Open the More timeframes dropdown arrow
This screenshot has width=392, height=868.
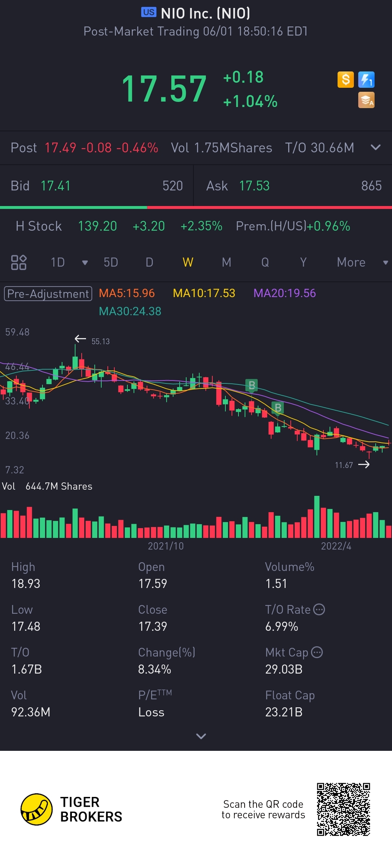click(385, 263)
